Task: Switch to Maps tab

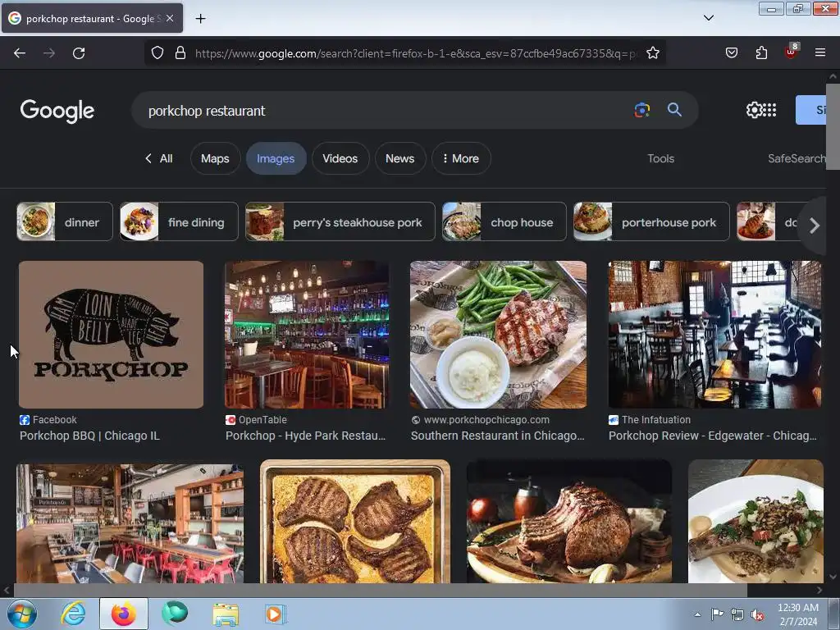Action: [215, 158]
